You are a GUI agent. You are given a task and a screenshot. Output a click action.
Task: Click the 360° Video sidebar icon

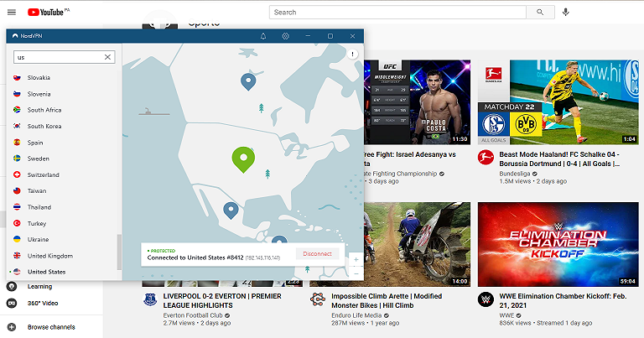click(x=12, y=303)
